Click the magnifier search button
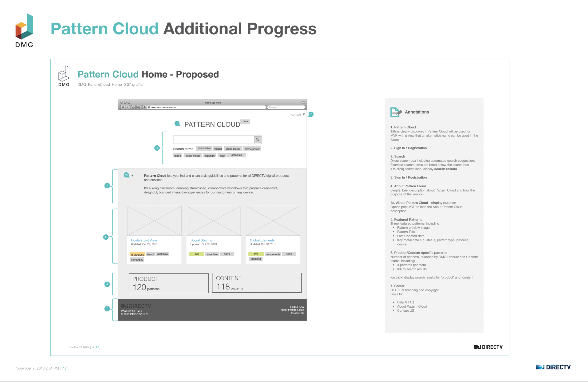 [258, 140]
